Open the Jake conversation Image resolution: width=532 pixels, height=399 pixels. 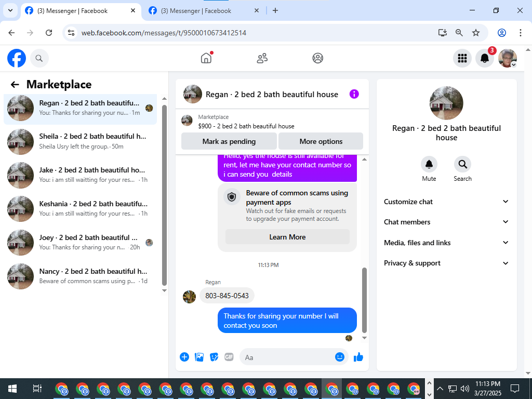pos(81,175)
